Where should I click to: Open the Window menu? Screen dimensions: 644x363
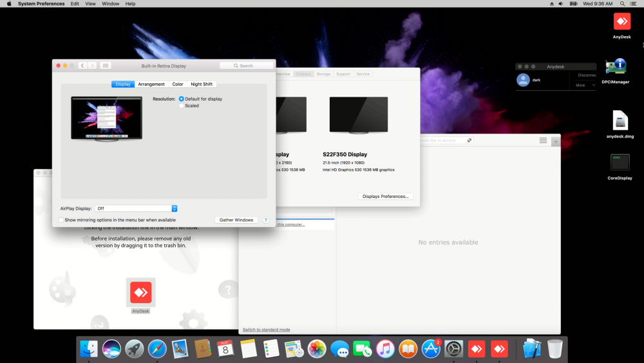coord(111,4)
